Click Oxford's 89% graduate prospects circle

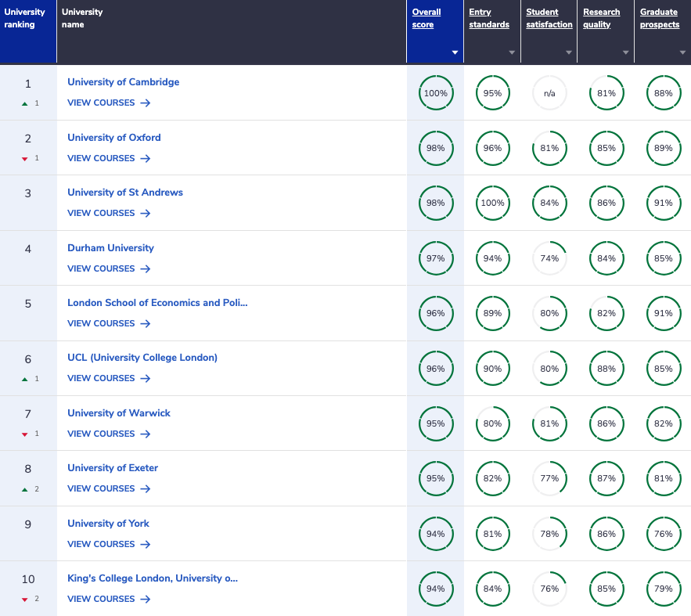(664, 148)
